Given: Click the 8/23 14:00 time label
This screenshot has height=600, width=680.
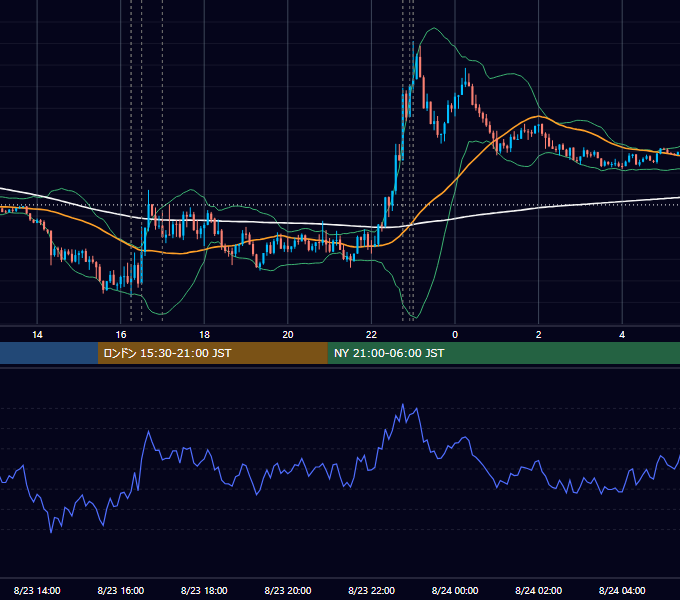Looking at the screenshot, I should (37, 590).
